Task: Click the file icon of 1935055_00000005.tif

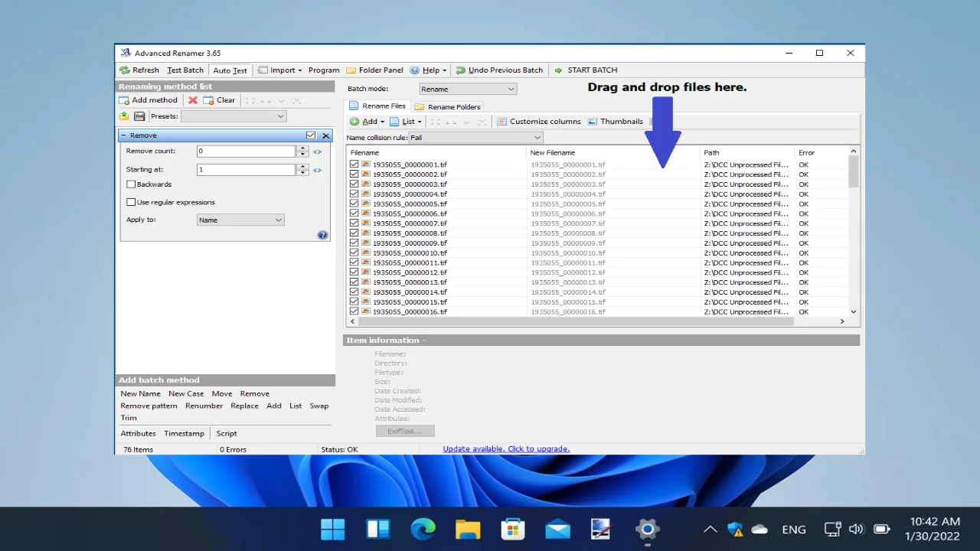Action: click(366, 204)
